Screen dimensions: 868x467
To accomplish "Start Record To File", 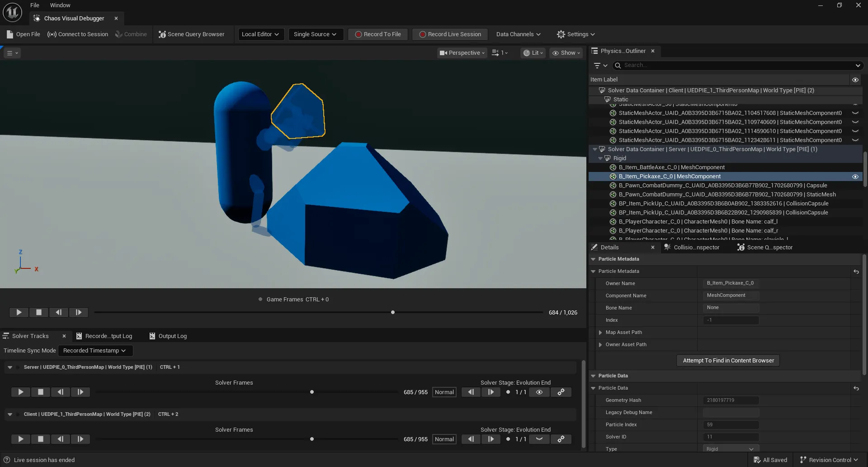I will coord(377,34).
